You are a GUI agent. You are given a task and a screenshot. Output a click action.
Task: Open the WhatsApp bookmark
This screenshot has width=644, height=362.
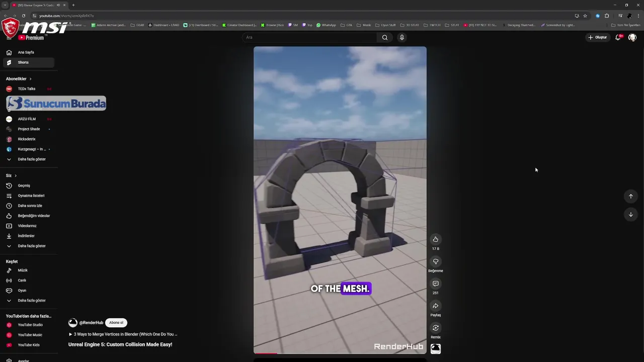(326, 25)
